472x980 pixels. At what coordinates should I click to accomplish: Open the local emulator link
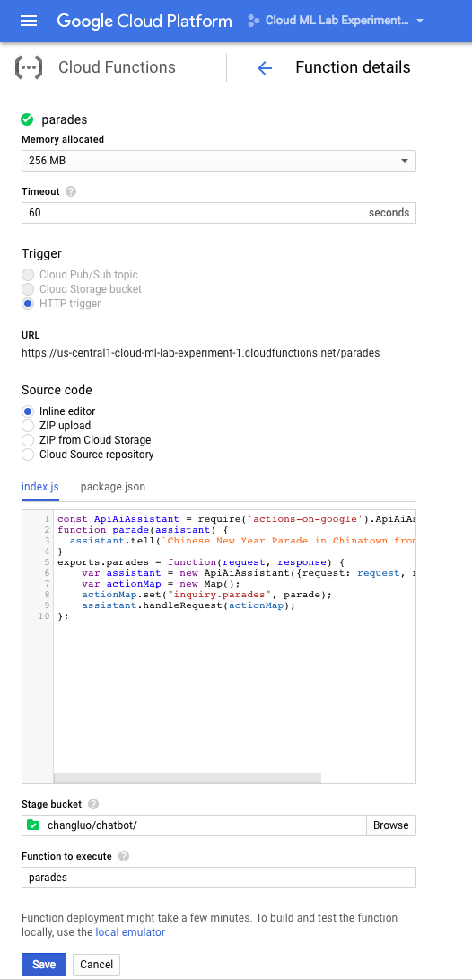click(x=130, y=931)
